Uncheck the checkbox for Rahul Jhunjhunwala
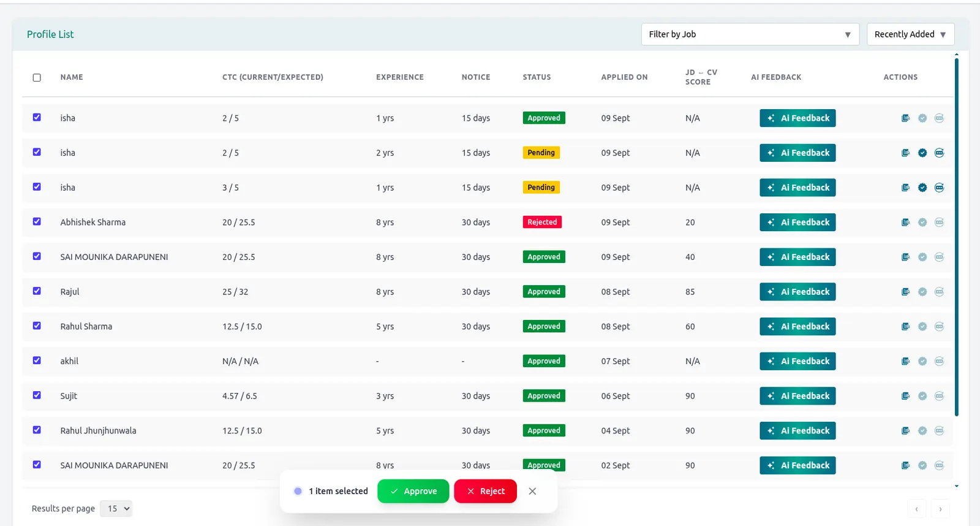This screenshot has width=980, height=526. 37,430
